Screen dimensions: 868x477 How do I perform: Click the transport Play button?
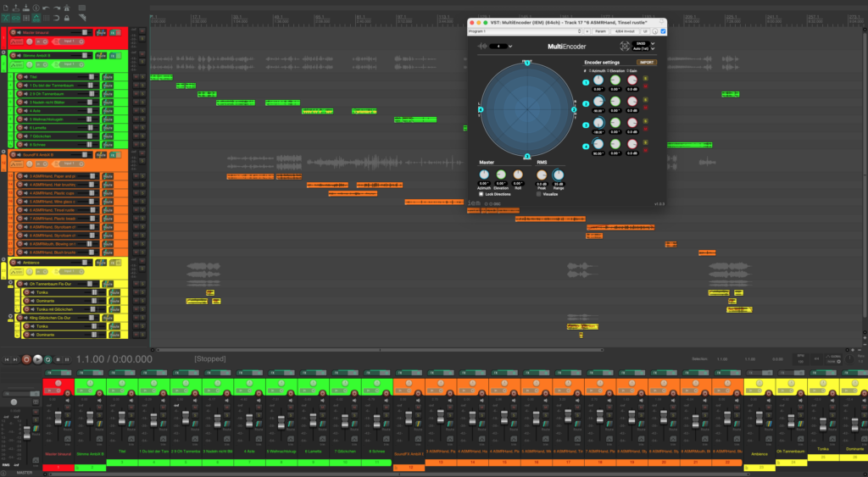coord(37,359)
